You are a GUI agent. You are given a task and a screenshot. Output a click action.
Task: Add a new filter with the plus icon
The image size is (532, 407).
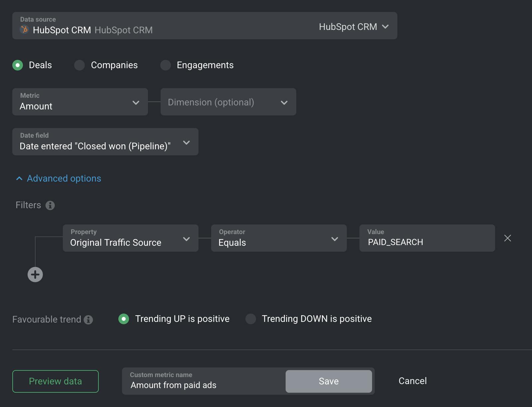pyautogui.click(x=35, y=275)
